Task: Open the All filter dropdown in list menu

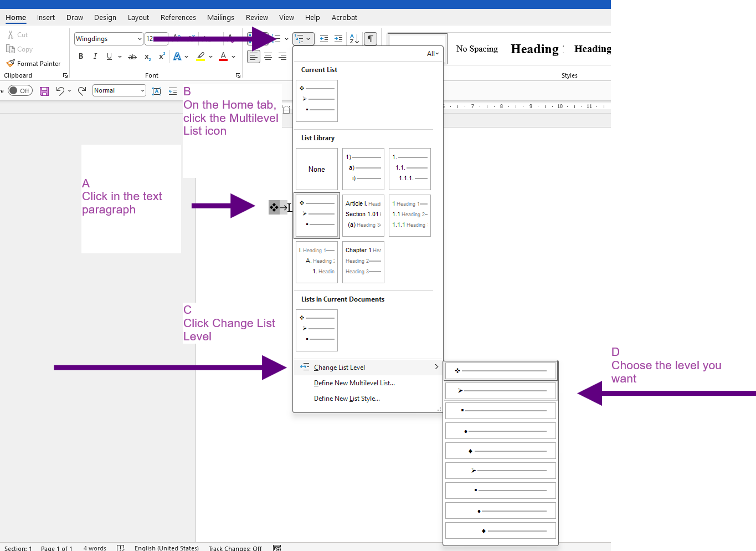Action: (x=433, y=54)
